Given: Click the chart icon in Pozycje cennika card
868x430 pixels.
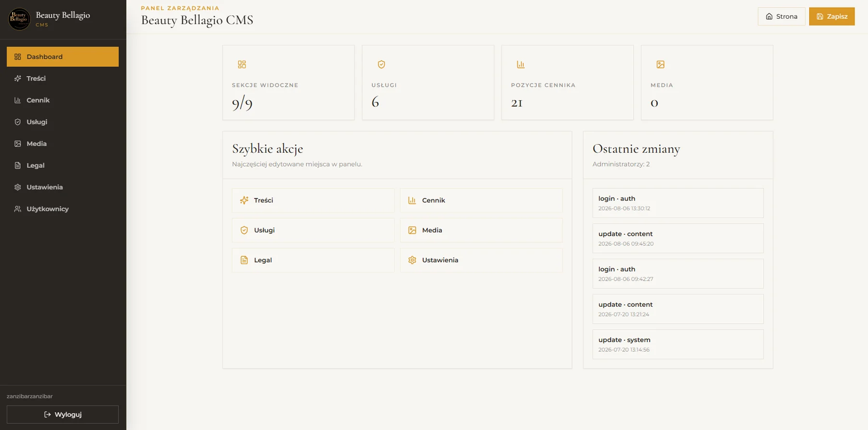Looking at the screenshot, I should click(521, 65).
